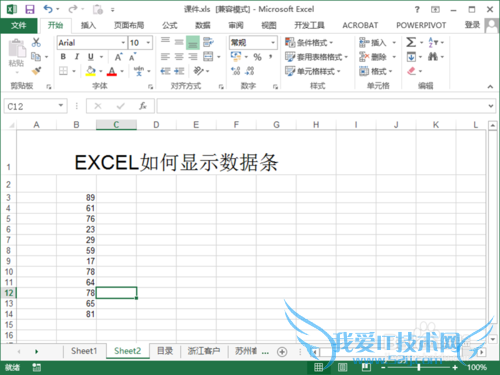The width and height of the screenshot is (500, 375).
Task: Click the yellow fill color button
Action: click(90, 71)
